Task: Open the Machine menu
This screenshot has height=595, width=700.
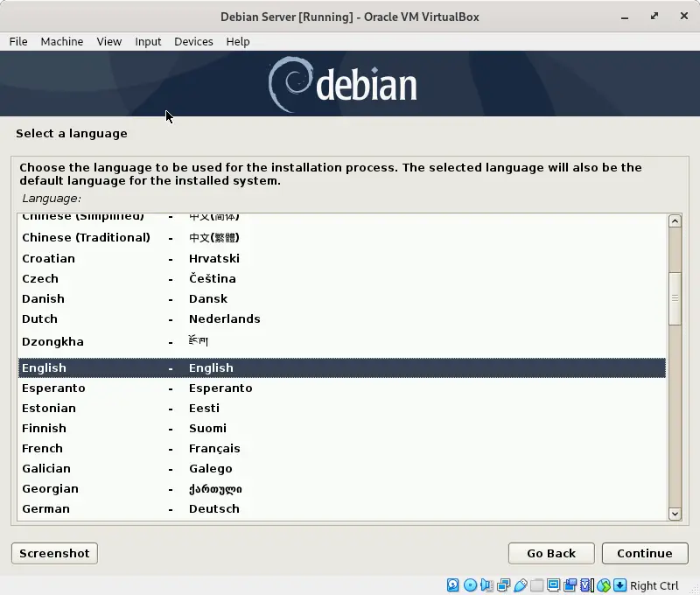Action: pos(62,41)
